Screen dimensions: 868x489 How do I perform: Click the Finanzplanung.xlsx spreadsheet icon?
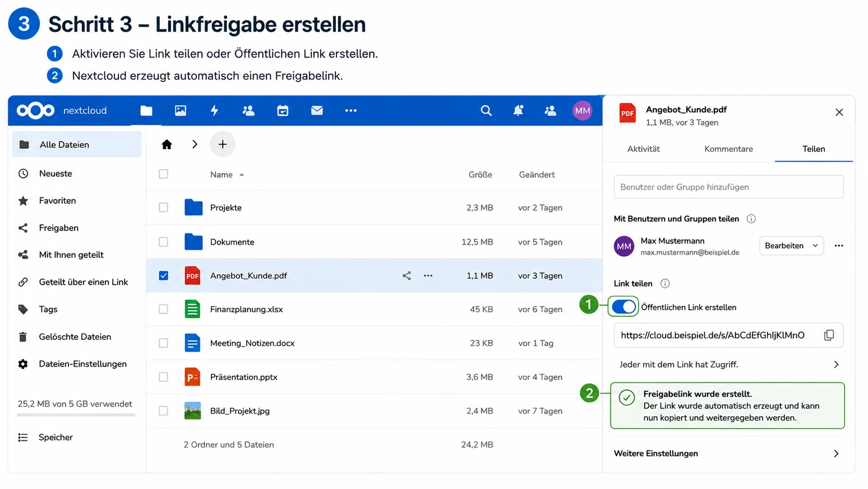click(x=193, y=309)
